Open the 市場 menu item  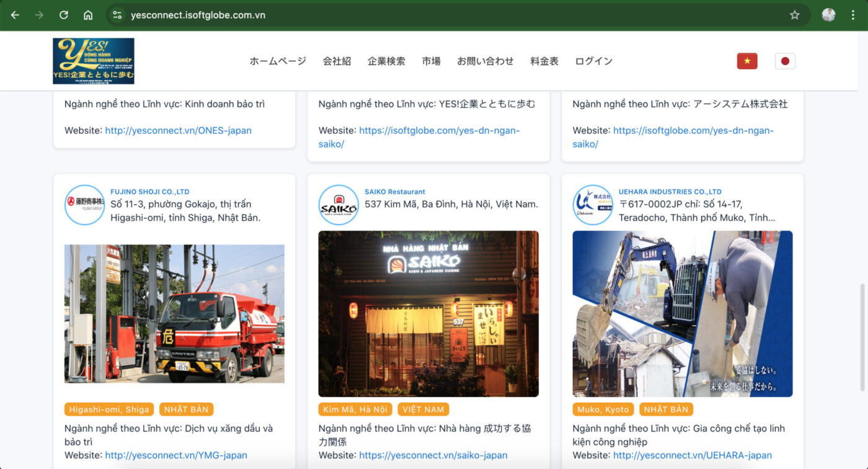pos(431,61)
